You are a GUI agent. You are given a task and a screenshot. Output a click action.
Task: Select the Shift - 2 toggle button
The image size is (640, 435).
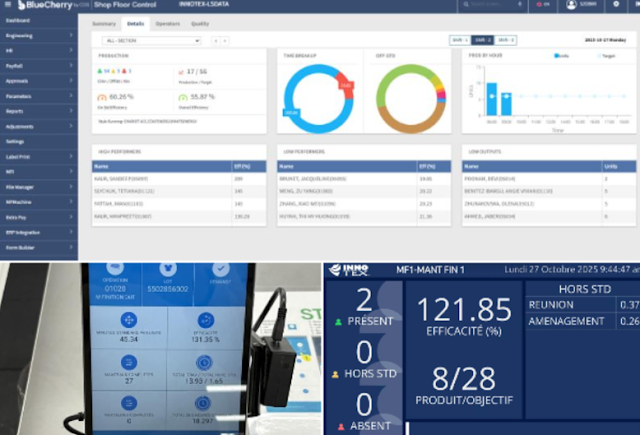point(482,40)
